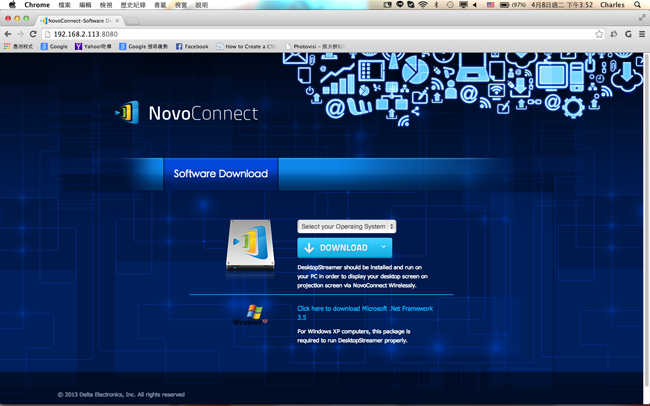Open the 視窗 (Window) menu

[181, 5]
